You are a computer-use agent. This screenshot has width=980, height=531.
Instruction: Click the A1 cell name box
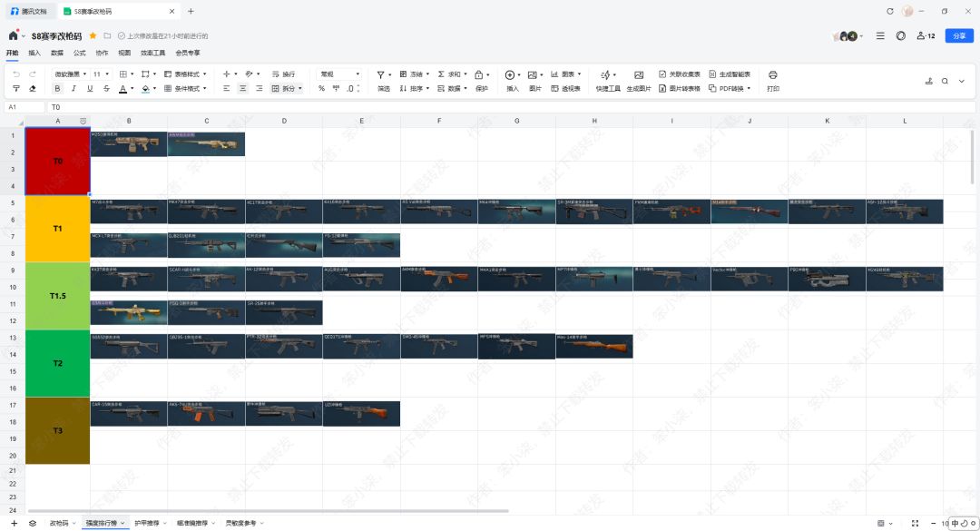pos(24,107)
